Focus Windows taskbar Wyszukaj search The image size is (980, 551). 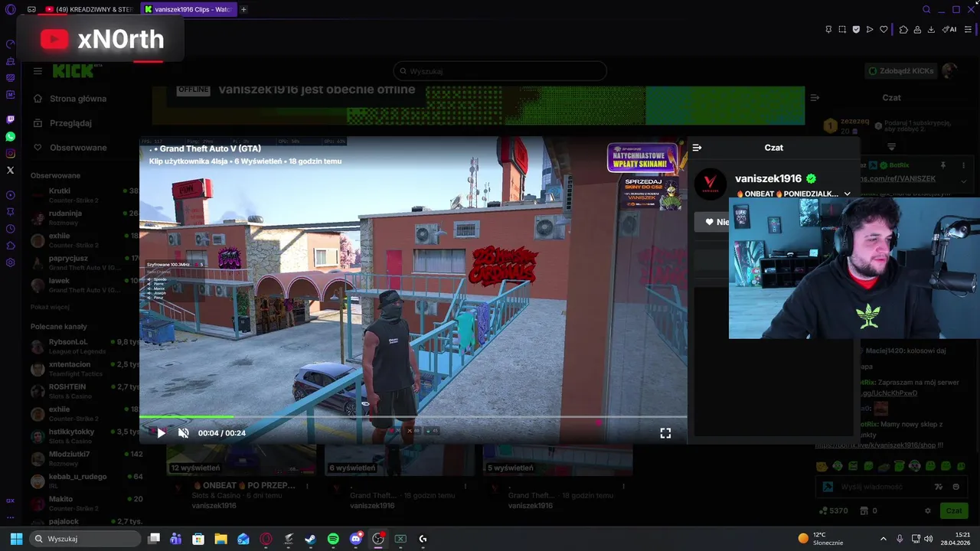click(x=86, y=539)
